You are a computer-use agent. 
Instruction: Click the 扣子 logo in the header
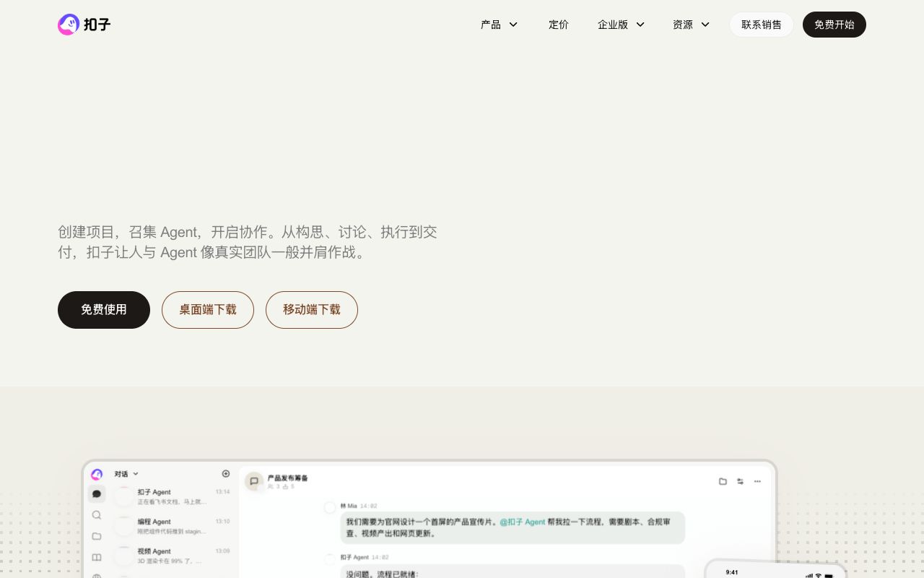pos(84,25)
